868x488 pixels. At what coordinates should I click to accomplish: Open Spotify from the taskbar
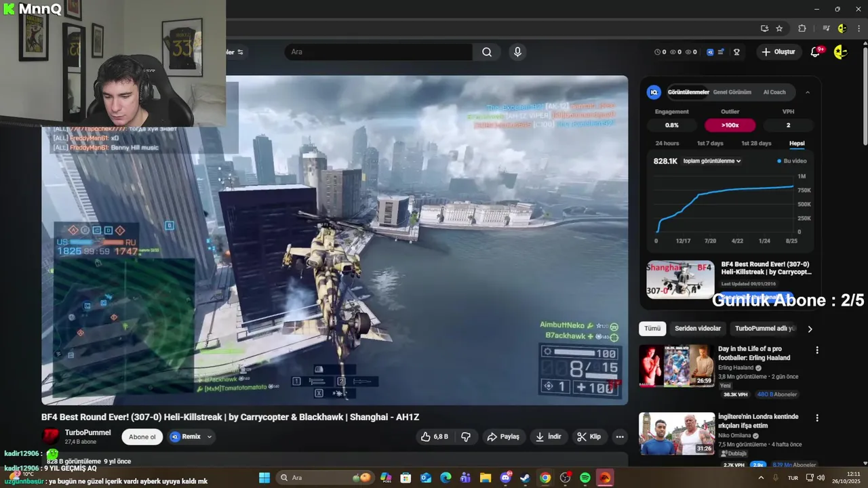pos(585,478)
